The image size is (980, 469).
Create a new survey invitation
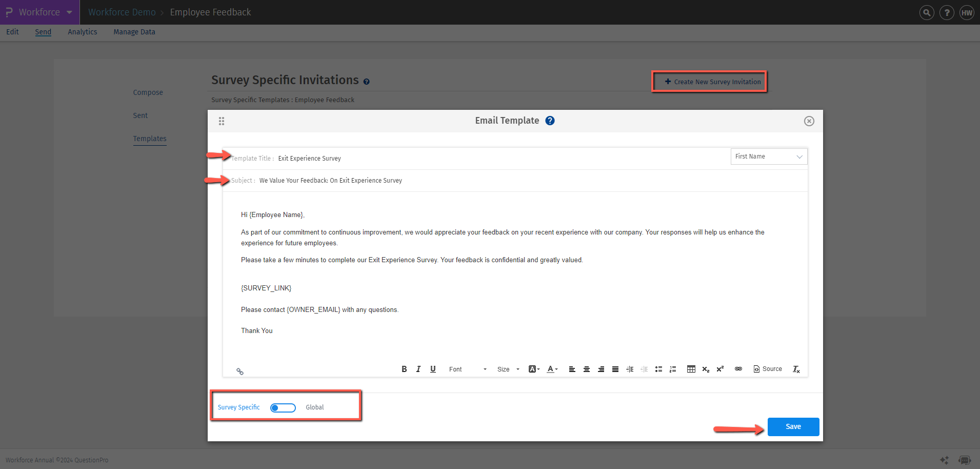[x=710, y=81]
